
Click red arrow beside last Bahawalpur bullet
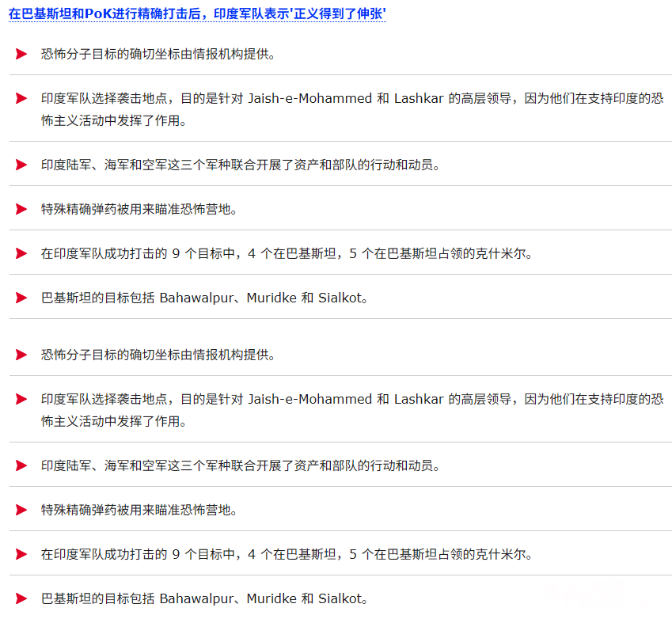pyautogui.click(x=21, y=598)
